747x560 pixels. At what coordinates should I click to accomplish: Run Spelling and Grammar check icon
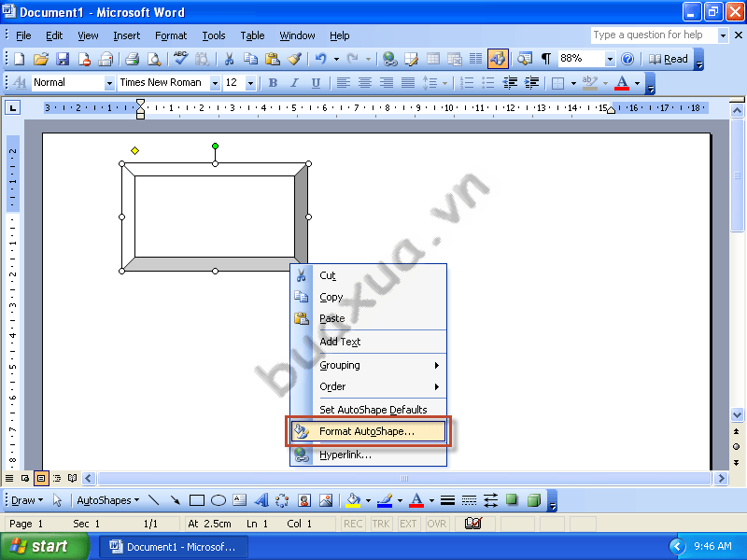click(180, 59)
